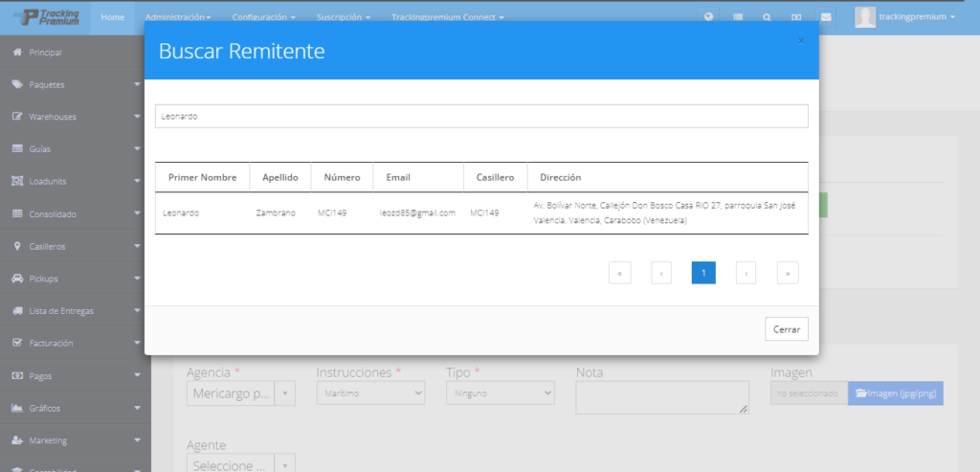Click the Pagos money icon
The width and height of the screenshot is (980, 472).
coord(17,375)
